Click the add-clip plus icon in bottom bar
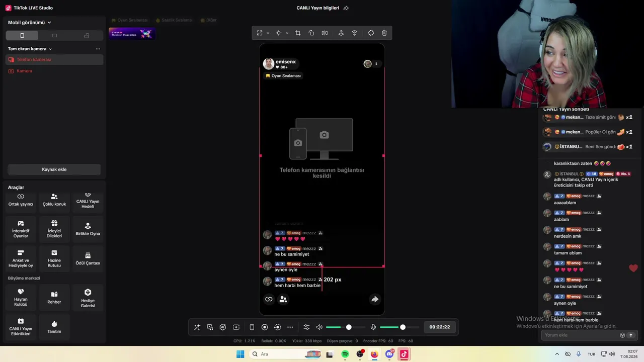The image size is (644, 362). 236,327
